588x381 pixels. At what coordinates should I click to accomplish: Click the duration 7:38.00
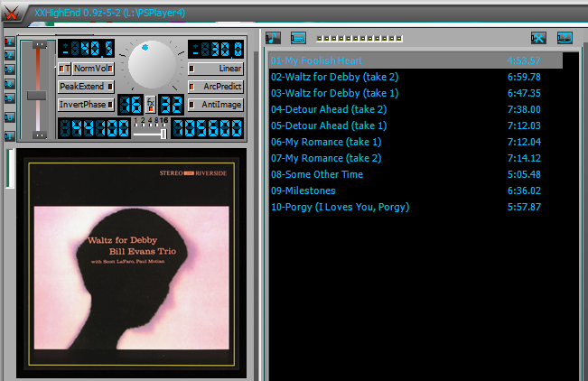point(524,109)
